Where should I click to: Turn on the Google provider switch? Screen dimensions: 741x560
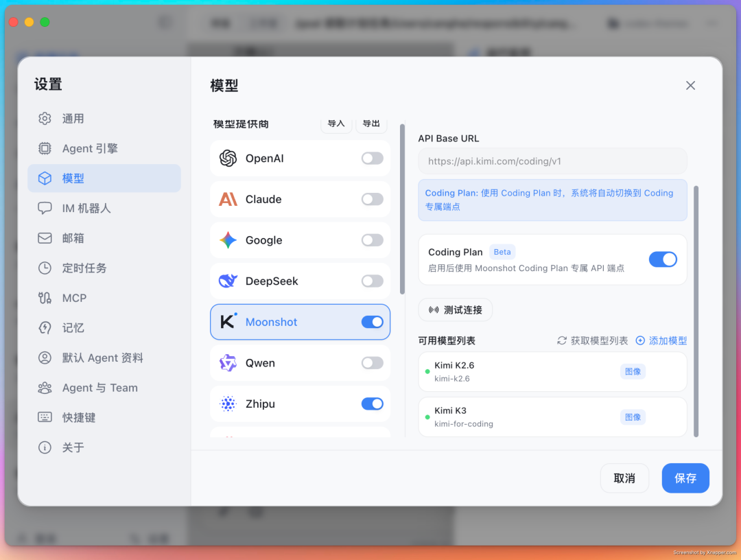[x=373, y=240]
